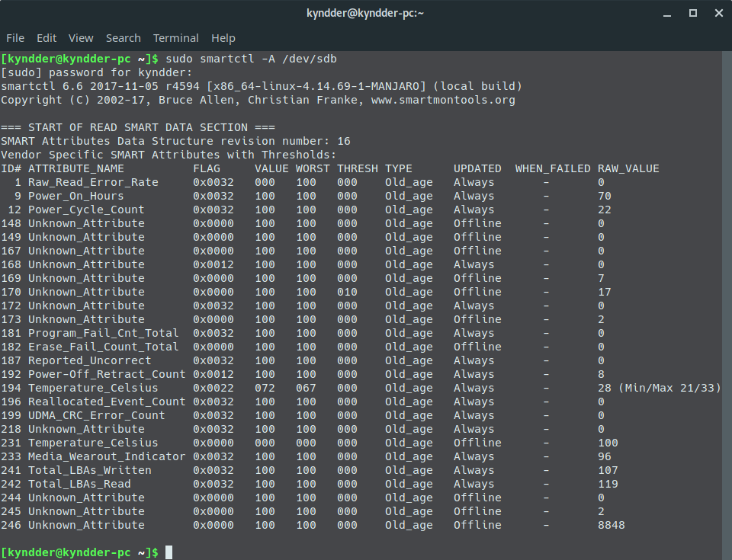Click Program_Fail_Cnt_Total attribute name
The width and height of the screenshot is (732, 560).
pyautogui.click(x=103, y=333)
